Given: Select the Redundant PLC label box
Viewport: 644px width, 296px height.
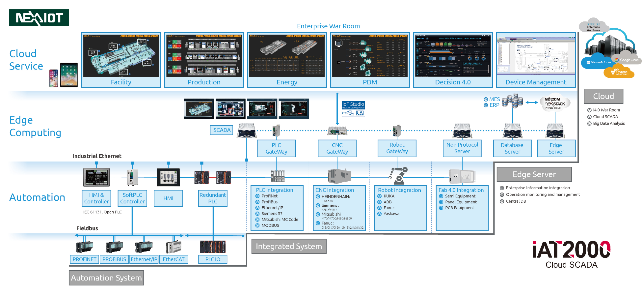Looking at the screenshot, I should coord(213,198).
